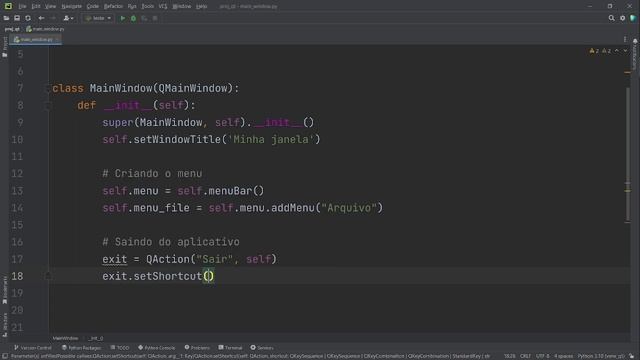Click __init__() in breadcrumb bar

click(96, 338)
